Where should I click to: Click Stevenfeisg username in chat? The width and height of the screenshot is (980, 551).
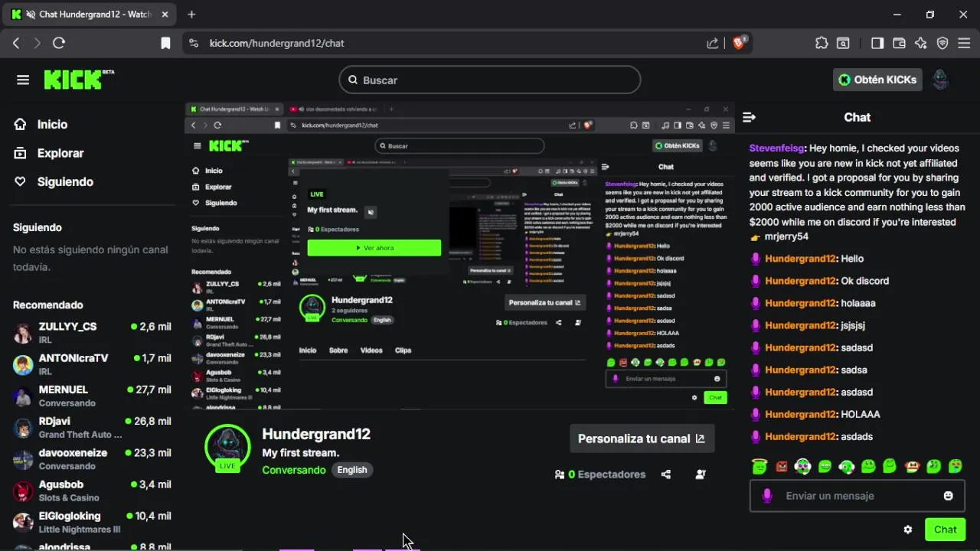click(x=776, y=148)
